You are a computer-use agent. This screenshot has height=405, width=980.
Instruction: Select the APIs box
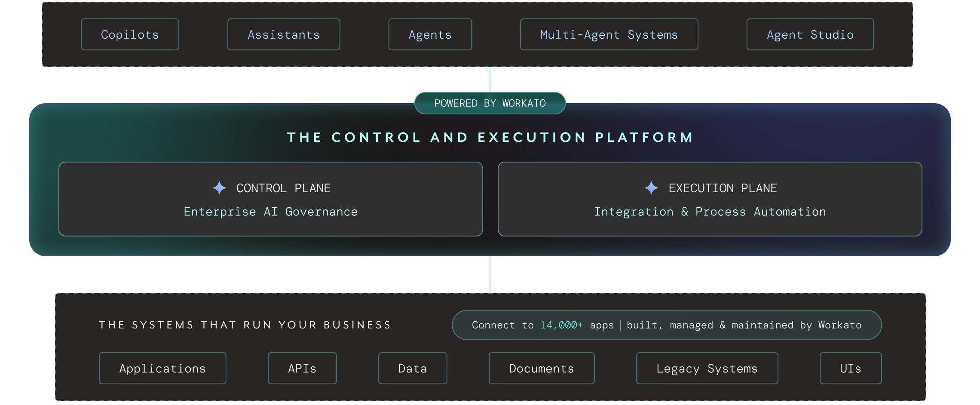click(x=302, y=368)
